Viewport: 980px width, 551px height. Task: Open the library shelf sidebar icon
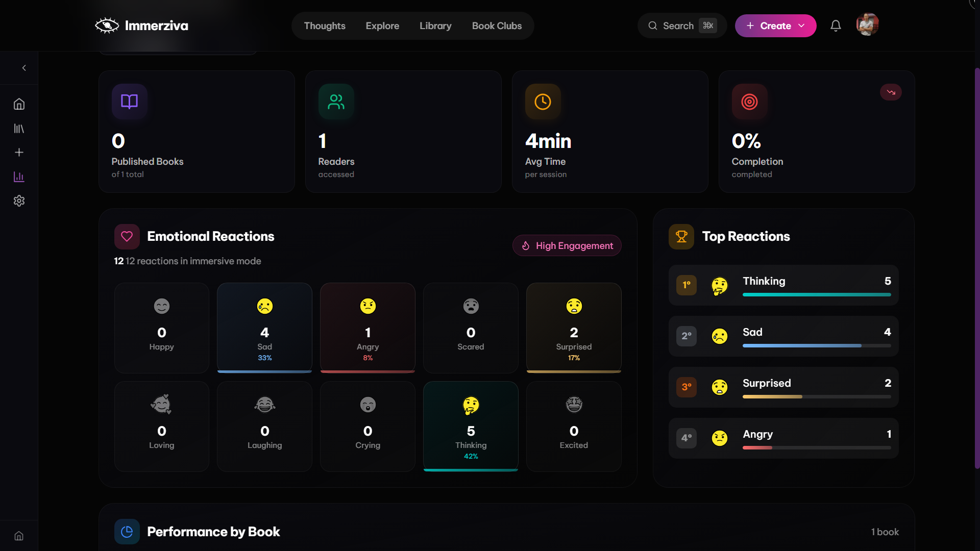pos(19,129)
